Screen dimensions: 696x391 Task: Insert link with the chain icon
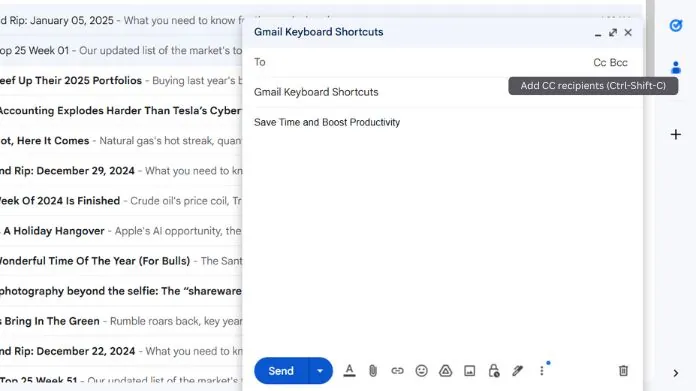pyautogui.click(x=397, y=371)
